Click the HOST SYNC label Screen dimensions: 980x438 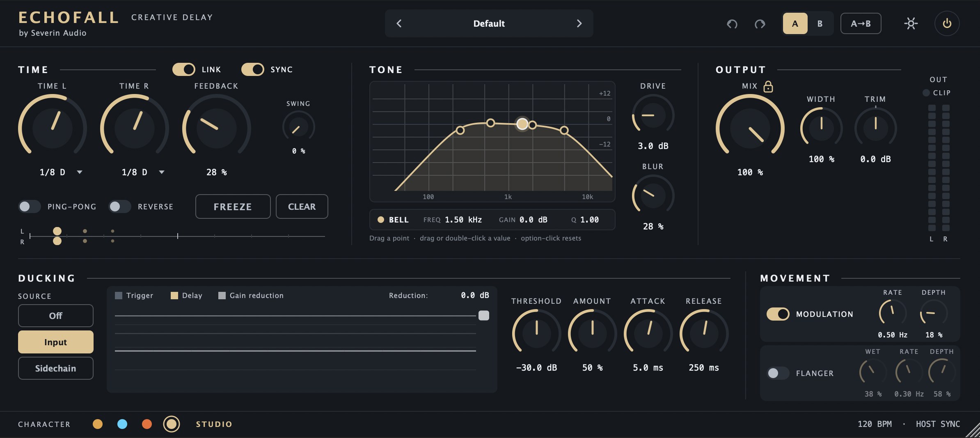(x=938, y=424)
